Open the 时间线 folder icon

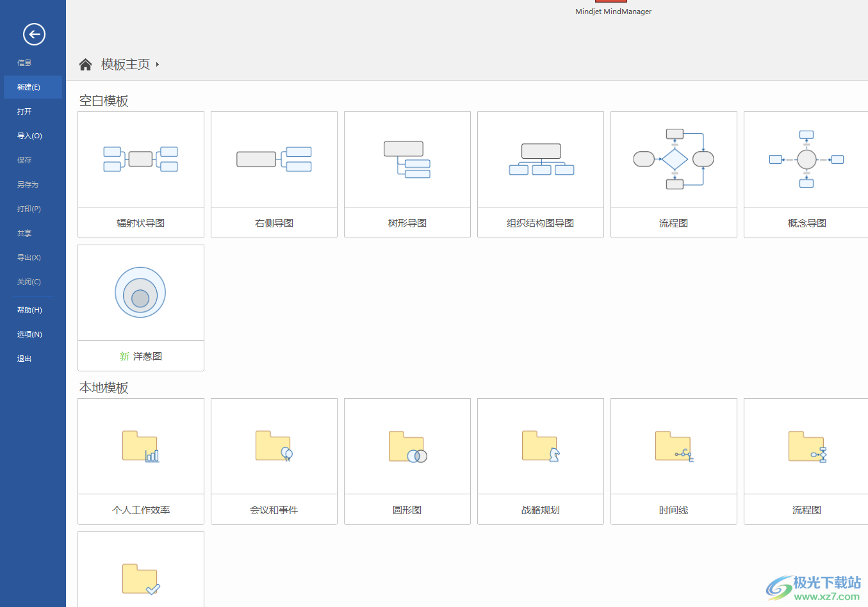tap(674, 446)
